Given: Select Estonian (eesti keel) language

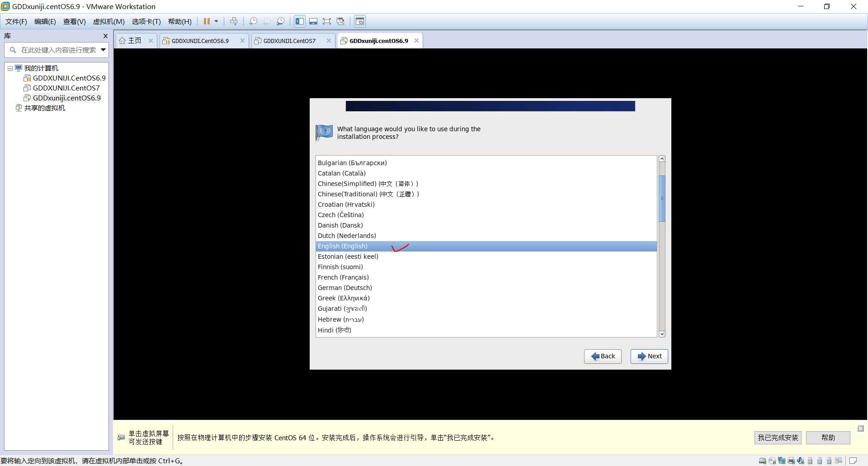Looking at the screenshot, I should (486, 257).
